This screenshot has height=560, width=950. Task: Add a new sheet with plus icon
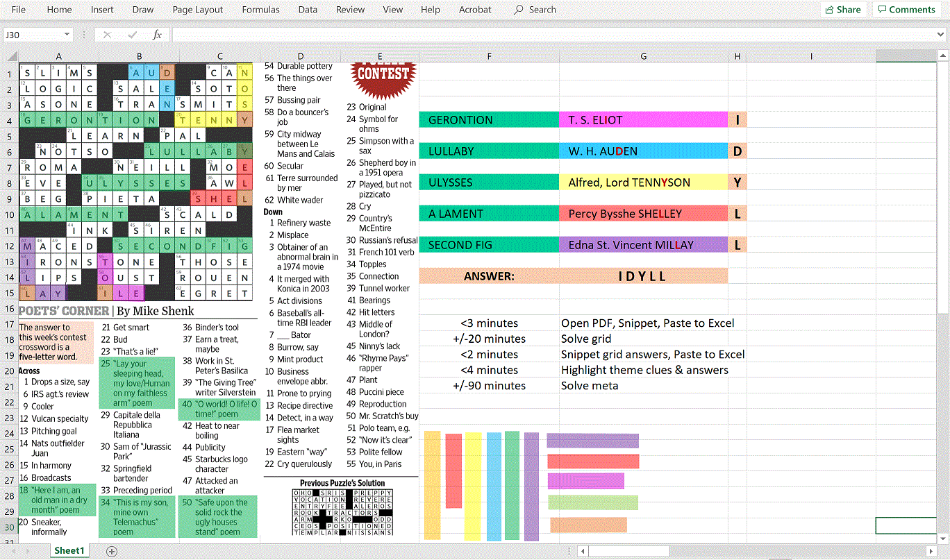(112, 551)
